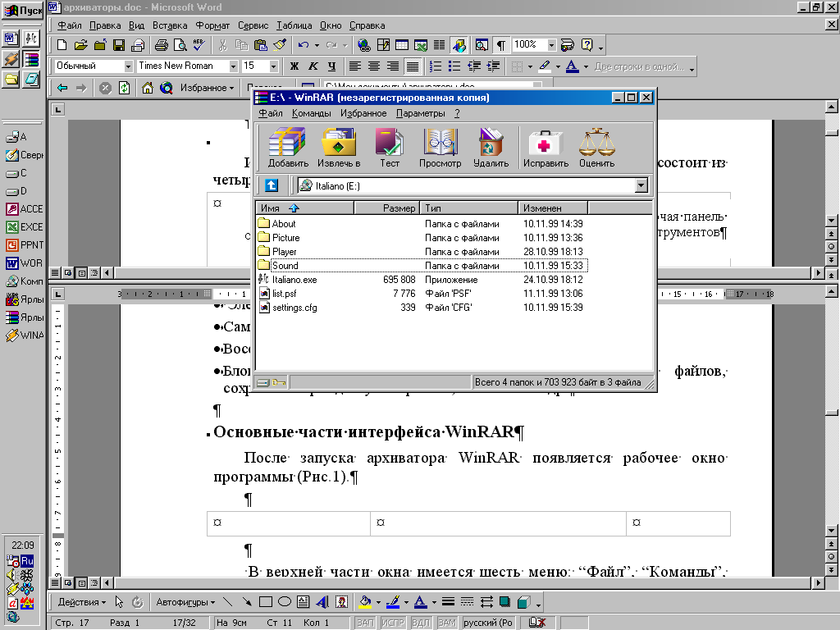The width and height of the screenshot is (840, 630).
Task: Open the Команды menu in WinRAR
Action: pos(311,113)
